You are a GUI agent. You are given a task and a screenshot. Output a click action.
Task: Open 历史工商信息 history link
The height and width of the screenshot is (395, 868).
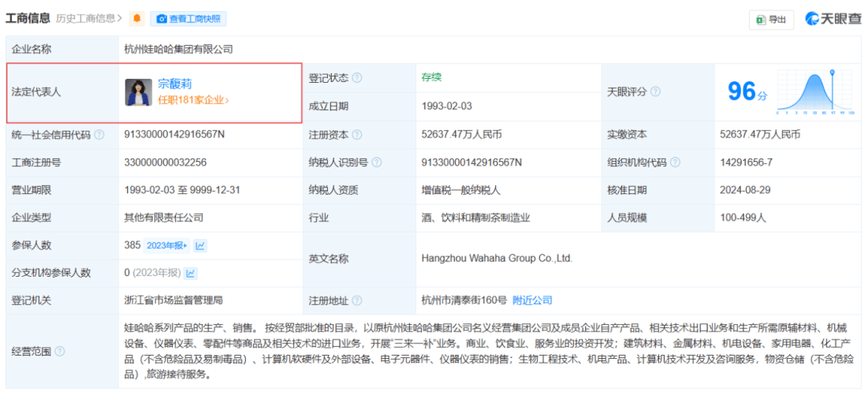[90, 18]
